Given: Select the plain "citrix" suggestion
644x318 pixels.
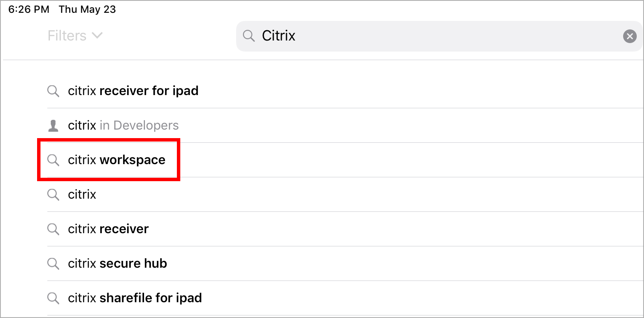Looking at the screenshot, I should tap(82, 194).
